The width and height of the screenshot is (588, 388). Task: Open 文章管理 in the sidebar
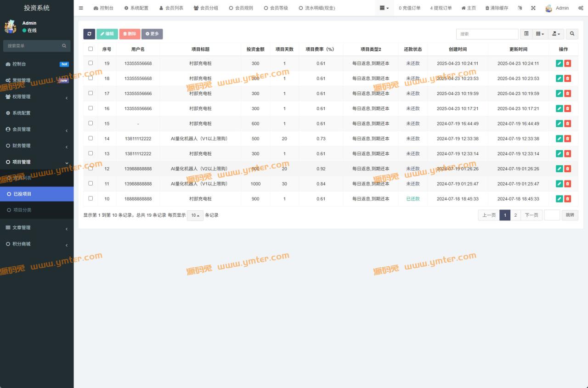click(37, 228)
